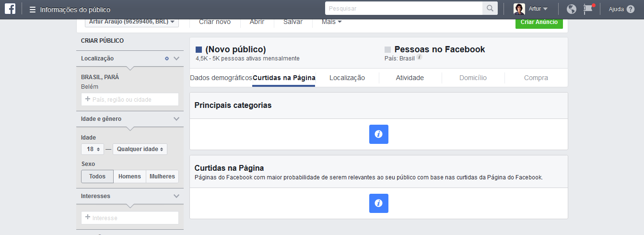The width and height of the screenshot is (644, 235).
Task: Select Homens gender option
Action: 129,176
